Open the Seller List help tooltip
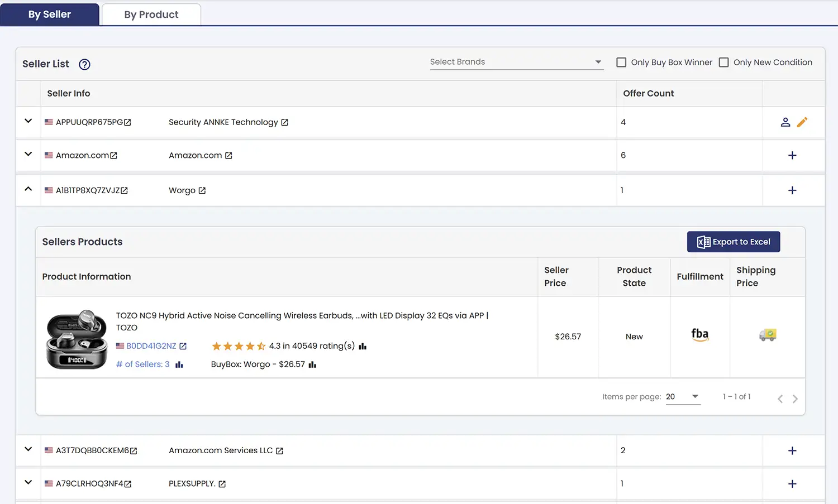The height and width of the screenshot is (504, 838). click(84, 64)
